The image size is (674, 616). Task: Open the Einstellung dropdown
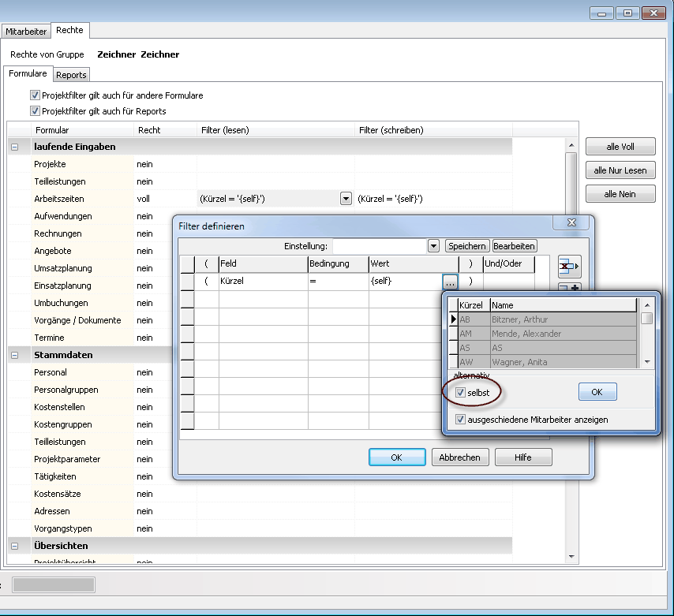433,246
